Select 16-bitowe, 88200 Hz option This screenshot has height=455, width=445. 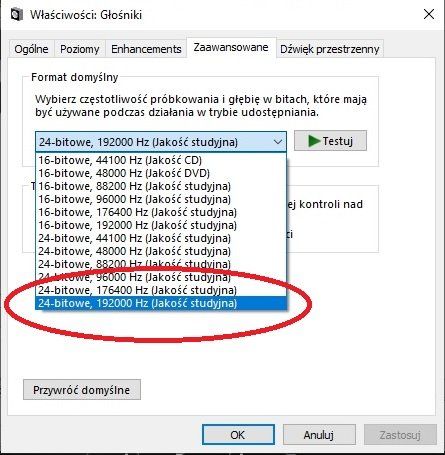(161, 186)
